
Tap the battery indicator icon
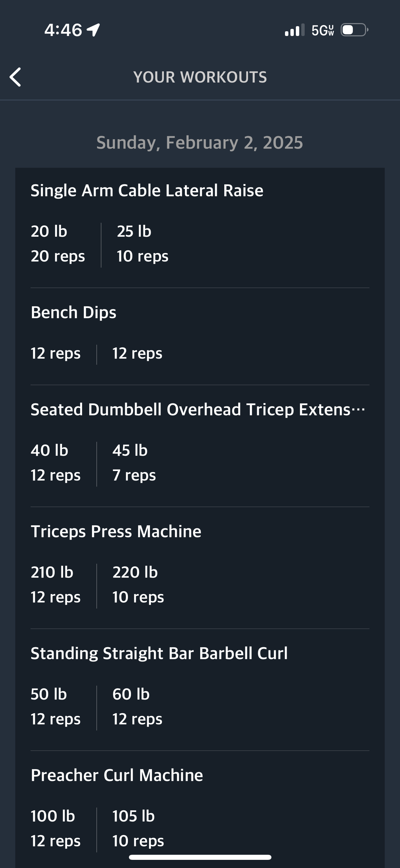pyautogui.click(x=355, y=30)
